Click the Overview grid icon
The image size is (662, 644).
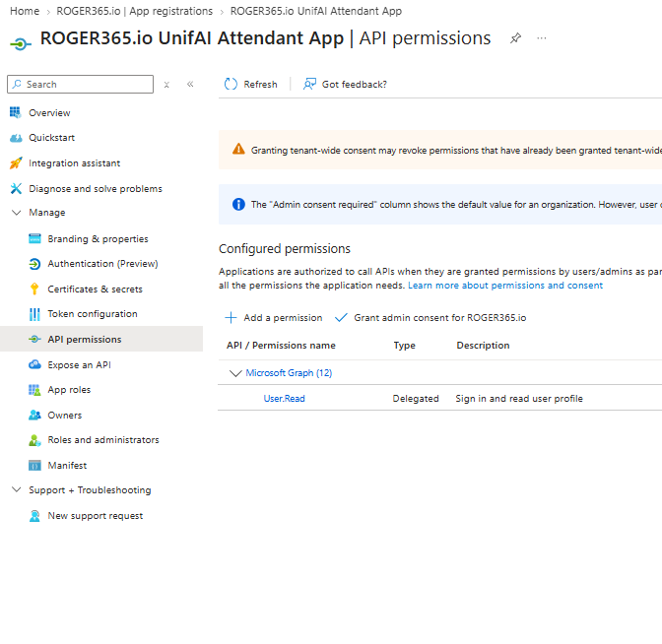[15, 112]
